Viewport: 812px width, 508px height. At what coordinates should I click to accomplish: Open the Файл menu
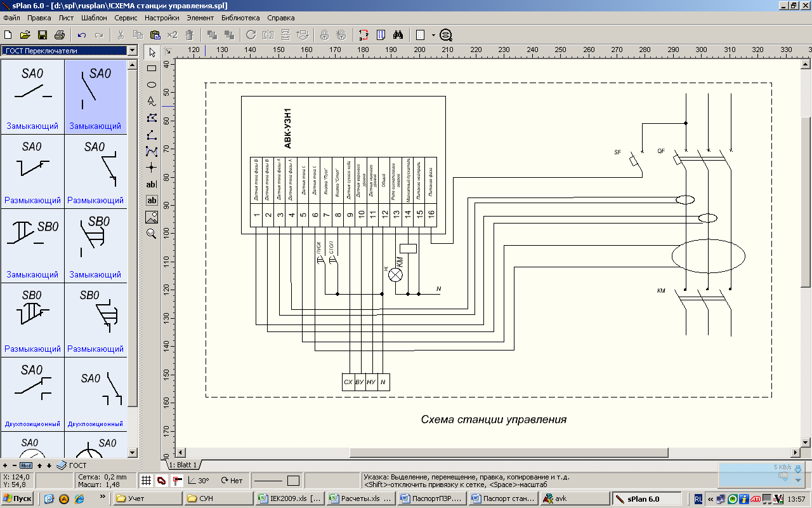pos(11,18)
